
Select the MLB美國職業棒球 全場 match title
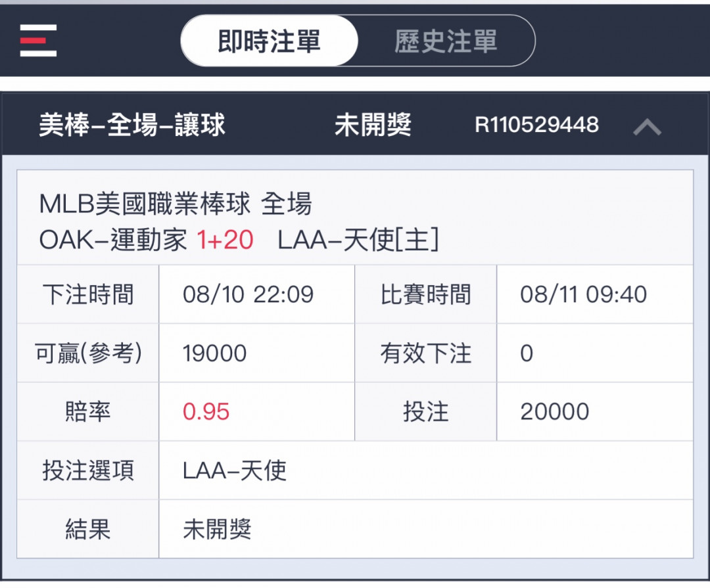tap(176, 204)
